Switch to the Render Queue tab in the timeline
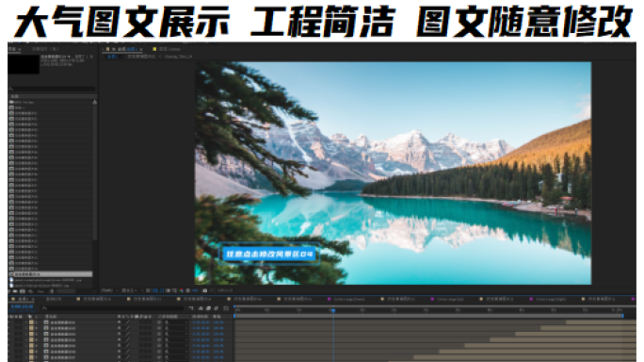The width and height of the screenshot is (644, 362). pos(54,299)
